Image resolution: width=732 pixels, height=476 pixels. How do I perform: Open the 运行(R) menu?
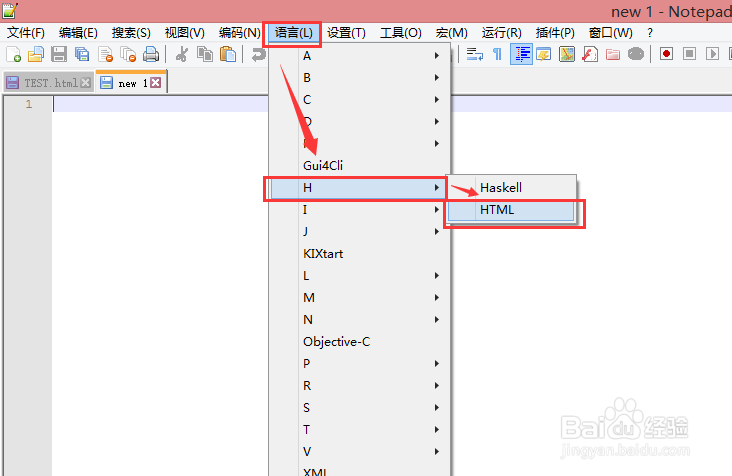point(501,33)
